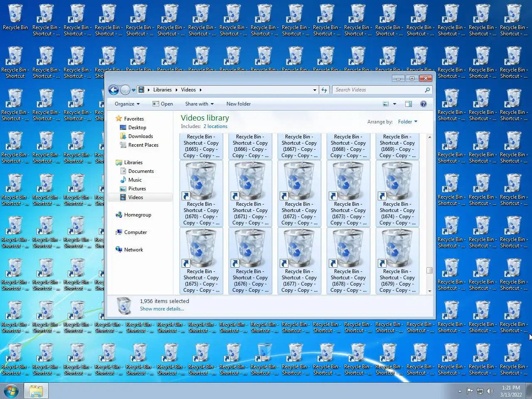Click the Recycle Bin shortcut (1665) label

pos(201,146)
